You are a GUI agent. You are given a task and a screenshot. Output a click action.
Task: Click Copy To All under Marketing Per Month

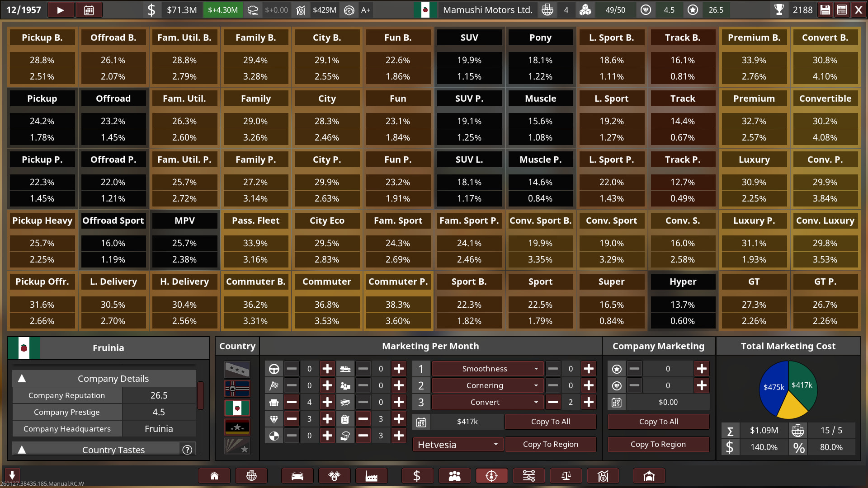click(x=550, y=422)
